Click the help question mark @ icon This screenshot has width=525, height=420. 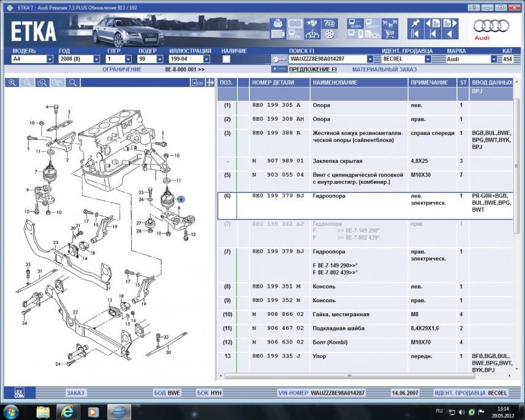(x=330, y=24)
